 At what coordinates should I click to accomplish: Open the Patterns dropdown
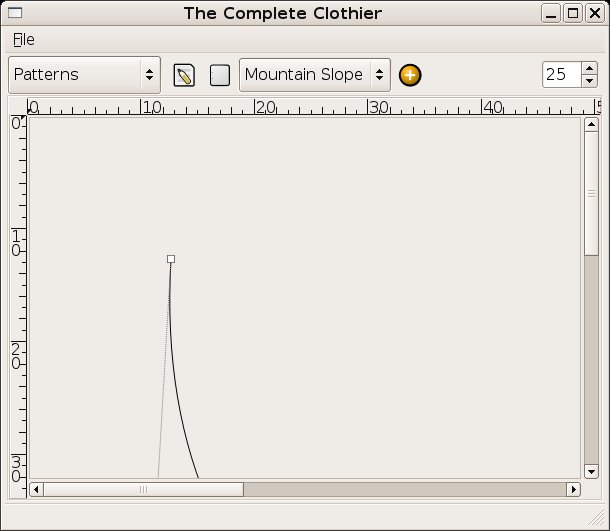84,75
